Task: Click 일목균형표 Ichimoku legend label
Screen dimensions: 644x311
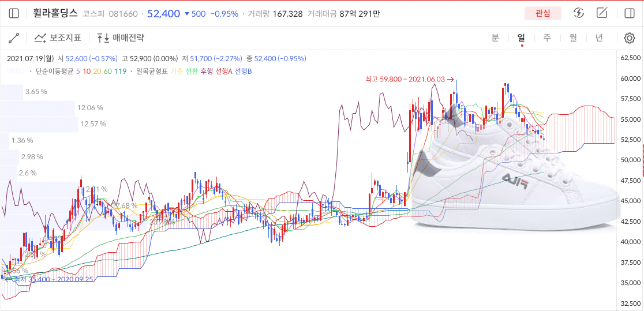Action: coord(152,72)
